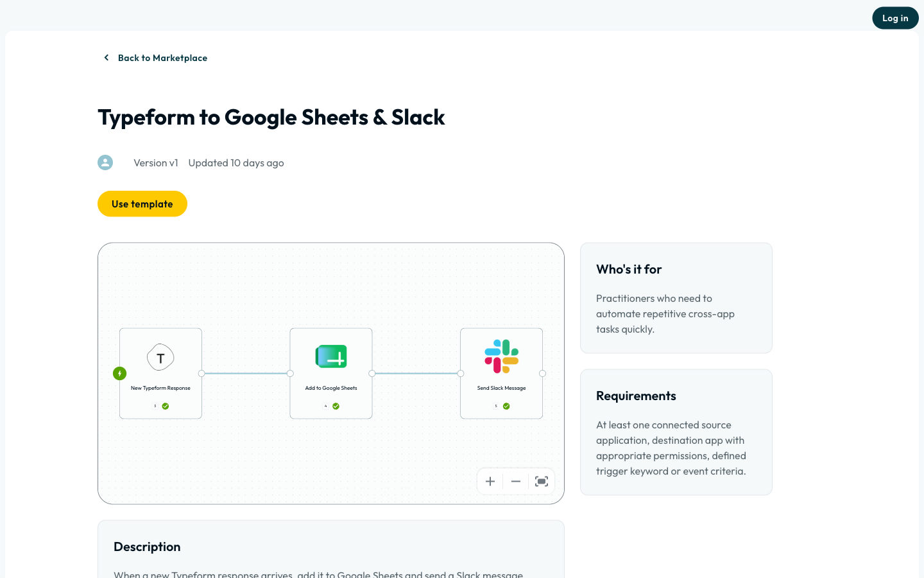
Task: Click output connector of Slack node
Action: pyautogui.click(x=543, y=373)
